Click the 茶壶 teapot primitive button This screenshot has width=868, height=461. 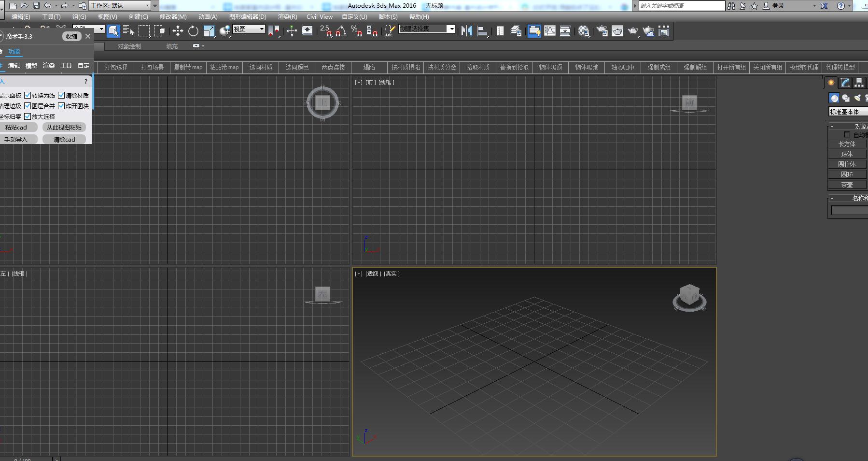(x=847, y=185)
